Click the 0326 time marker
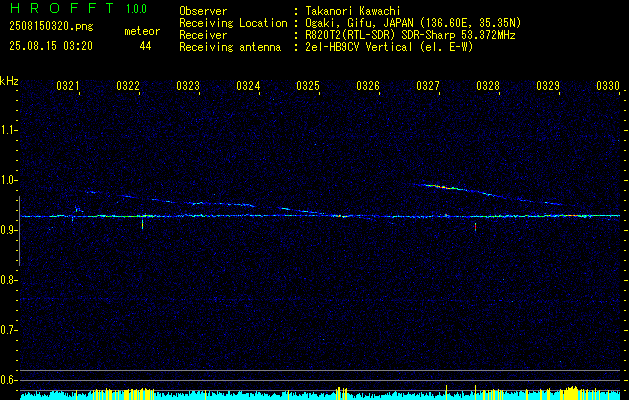629x400 pixels. [x=368, y=86]
